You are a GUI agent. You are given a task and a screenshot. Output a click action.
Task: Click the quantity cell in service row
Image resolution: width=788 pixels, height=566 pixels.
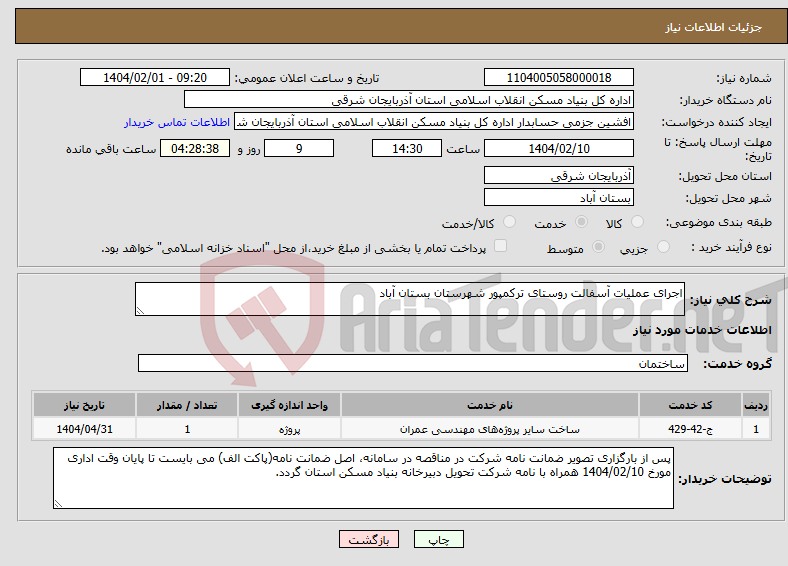pos(186,429)
